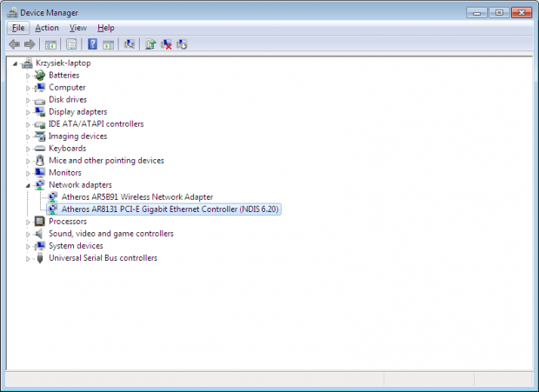Viewport: 539px width, 392px height.
Task: Open the Action menu
Action: 47,28
